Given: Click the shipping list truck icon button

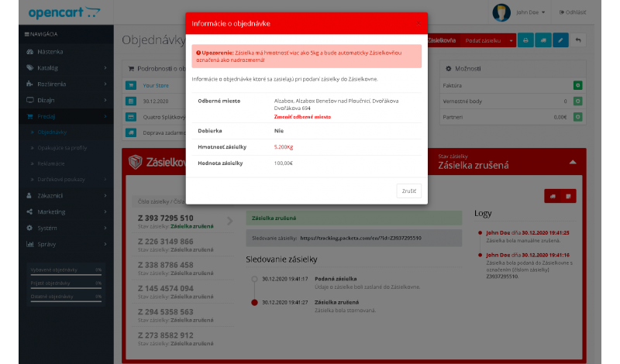Looking at the screenshot, I should coord(543,40).
